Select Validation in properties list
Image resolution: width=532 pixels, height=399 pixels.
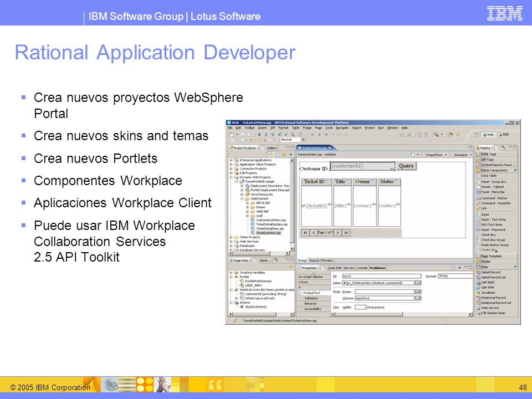click(311, 298)
